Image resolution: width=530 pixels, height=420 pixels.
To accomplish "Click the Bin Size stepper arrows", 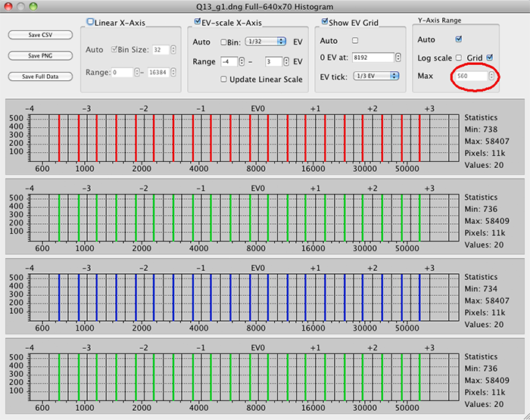I will click(173, 50).
